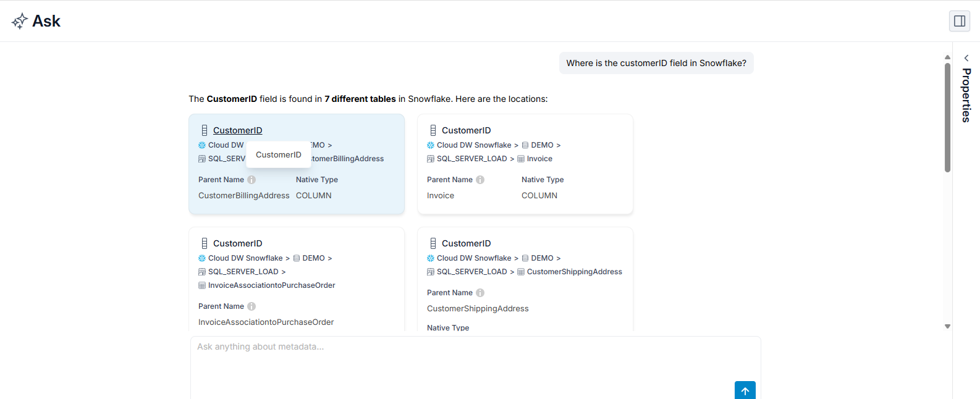Focus the Ask anything about metadata input

click(475, 367)
